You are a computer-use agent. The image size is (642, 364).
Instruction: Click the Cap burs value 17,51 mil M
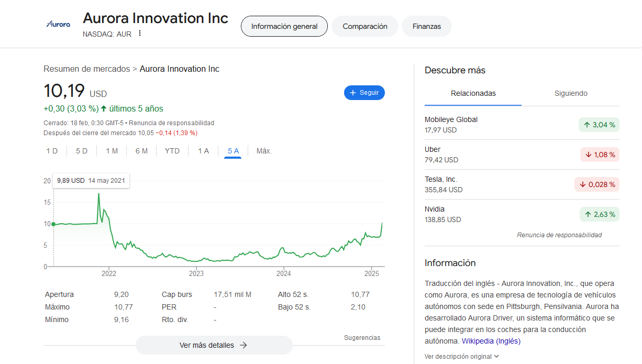[x=233, y=294]
